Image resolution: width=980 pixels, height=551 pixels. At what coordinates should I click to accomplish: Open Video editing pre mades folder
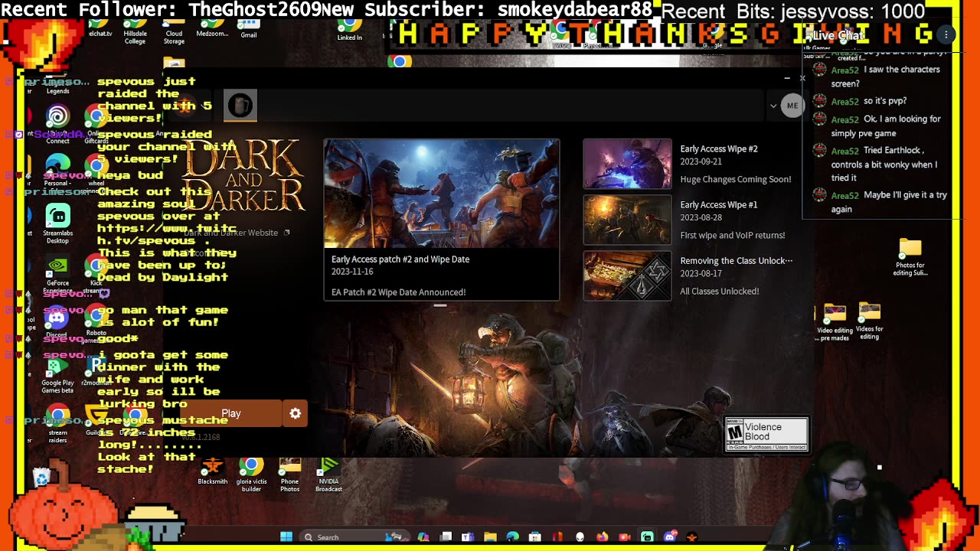point(835,322)
